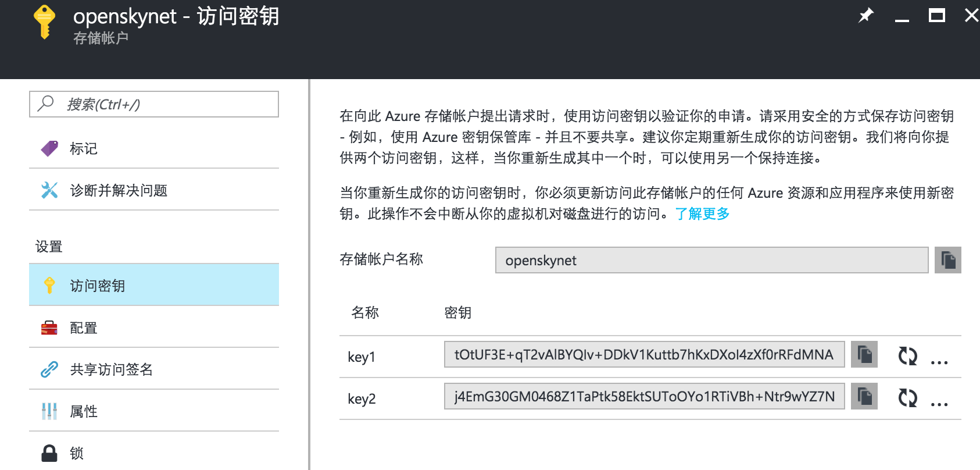Screen dimensions: 980x470
Task: Click the key2 name label
Action: 362,398
